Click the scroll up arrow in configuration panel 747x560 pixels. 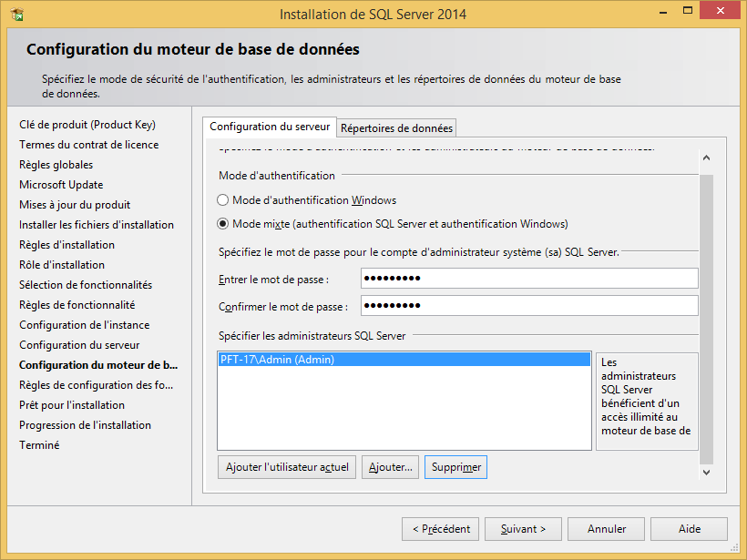pyautogui.click(x=707, y=158)
